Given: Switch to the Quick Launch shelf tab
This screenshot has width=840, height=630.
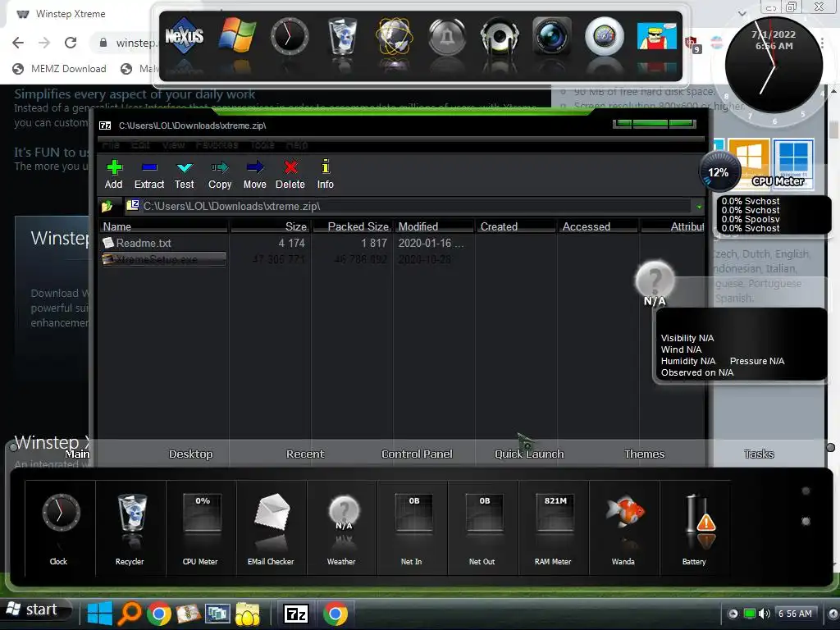Looking at the screenshot, I should [529, 454].
